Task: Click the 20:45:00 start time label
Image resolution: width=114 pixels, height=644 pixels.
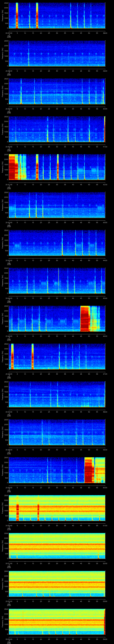Action: coord(9,336)
